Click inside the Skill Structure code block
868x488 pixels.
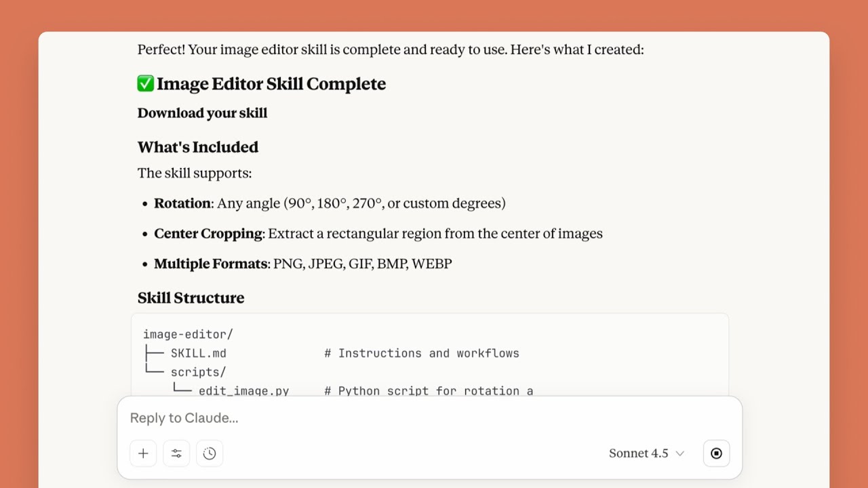pyautogui.click(x=430, y=359)
